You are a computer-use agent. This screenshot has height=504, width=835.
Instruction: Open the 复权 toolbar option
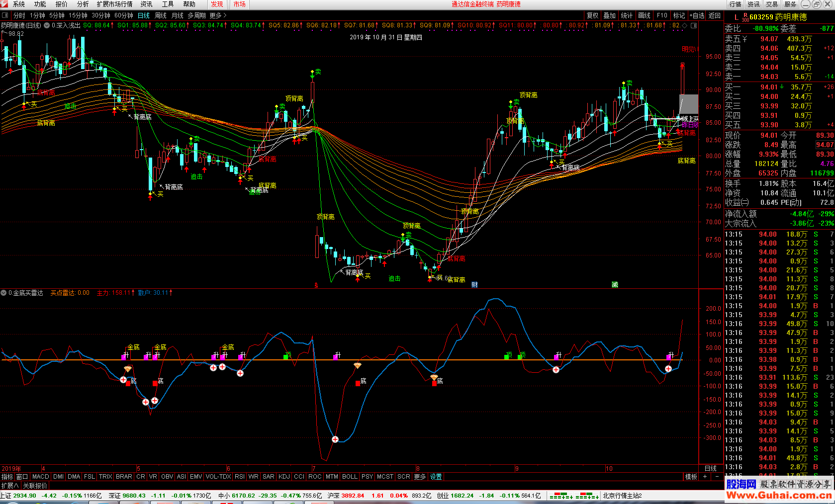(593, 15)
